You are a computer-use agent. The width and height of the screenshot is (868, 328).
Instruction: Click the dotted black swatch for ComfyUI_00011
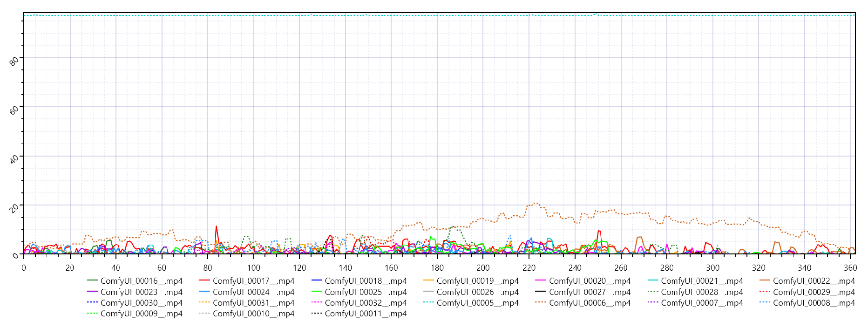(317, 314)
